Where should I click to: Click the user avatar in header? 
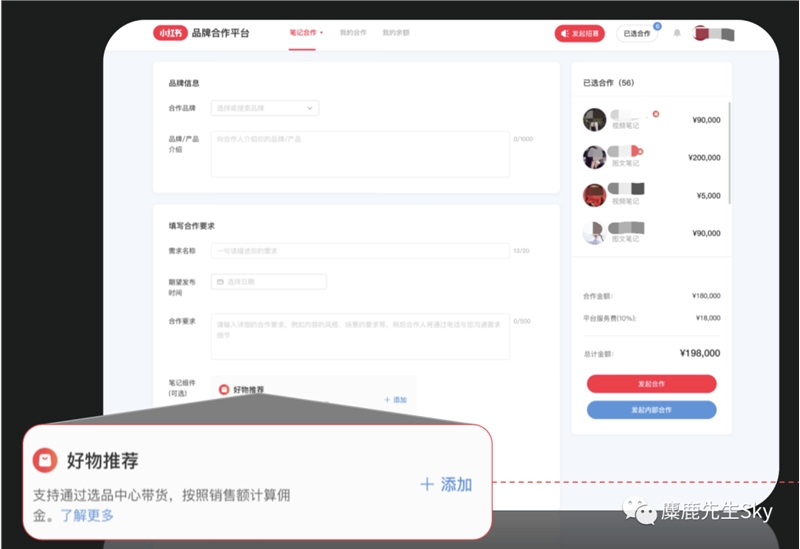[701, 34]
